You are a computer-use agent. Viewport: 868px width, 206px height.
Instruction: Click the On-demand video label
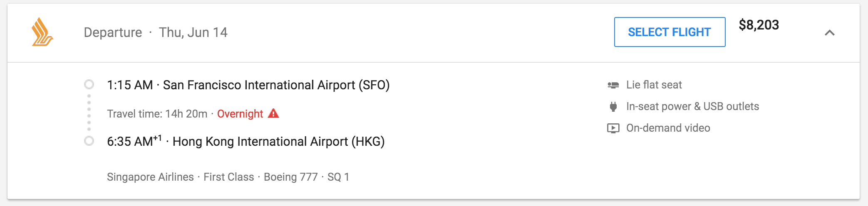(x=668, y=128)
